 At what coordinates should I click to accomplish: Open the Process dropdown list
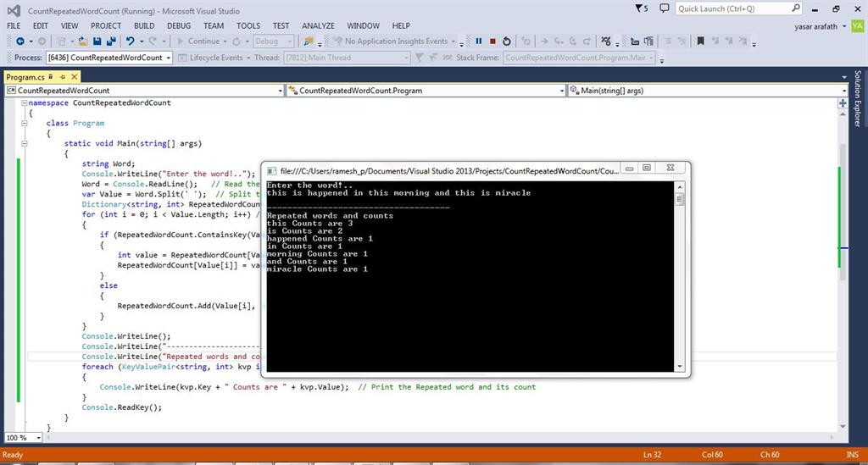point(169,58)
